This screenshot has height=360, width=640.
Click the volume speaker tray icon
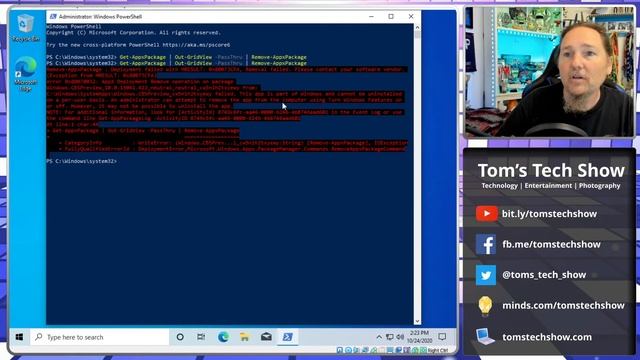400,337
